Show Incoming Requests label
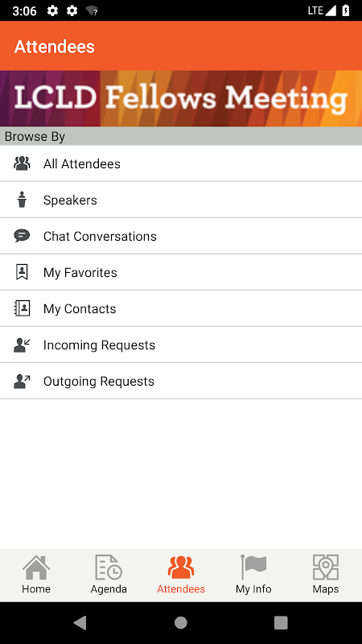The image size is (362, 644). tap(99, 345)
